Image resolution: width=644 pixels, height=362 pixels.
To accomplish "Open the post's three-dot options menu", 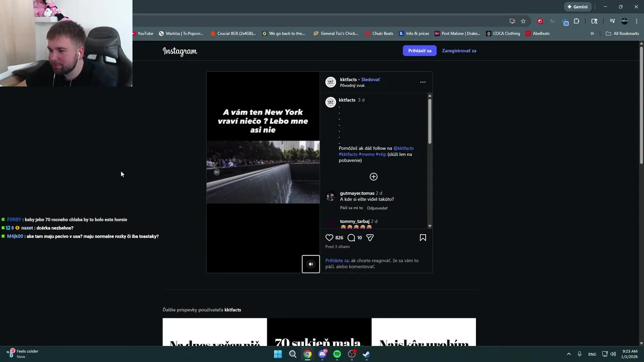I will [423, 82].
